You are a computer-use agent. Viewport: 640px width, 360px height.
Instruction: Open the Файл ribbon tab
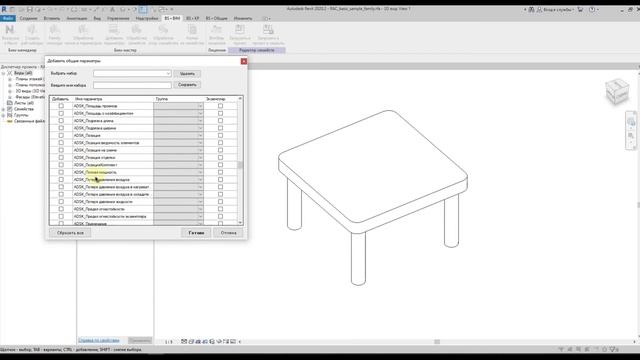pyautogui.click(x=8, y=18)
